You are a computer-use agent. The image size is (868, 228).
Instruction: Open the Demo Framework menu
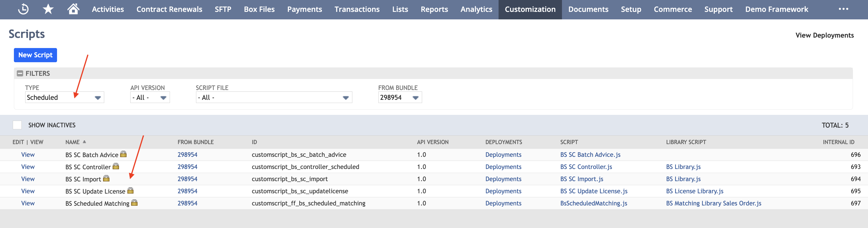776,10
